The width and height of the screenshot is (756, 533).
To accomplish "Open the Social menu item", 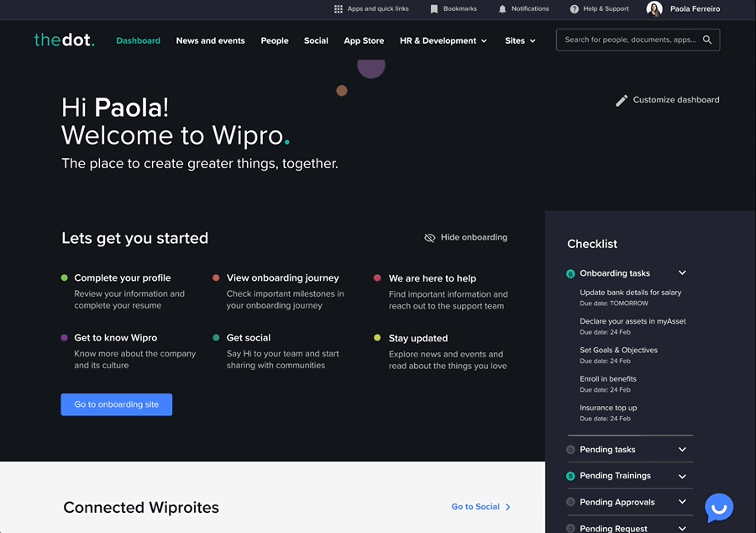I will [x=316, y=41].
